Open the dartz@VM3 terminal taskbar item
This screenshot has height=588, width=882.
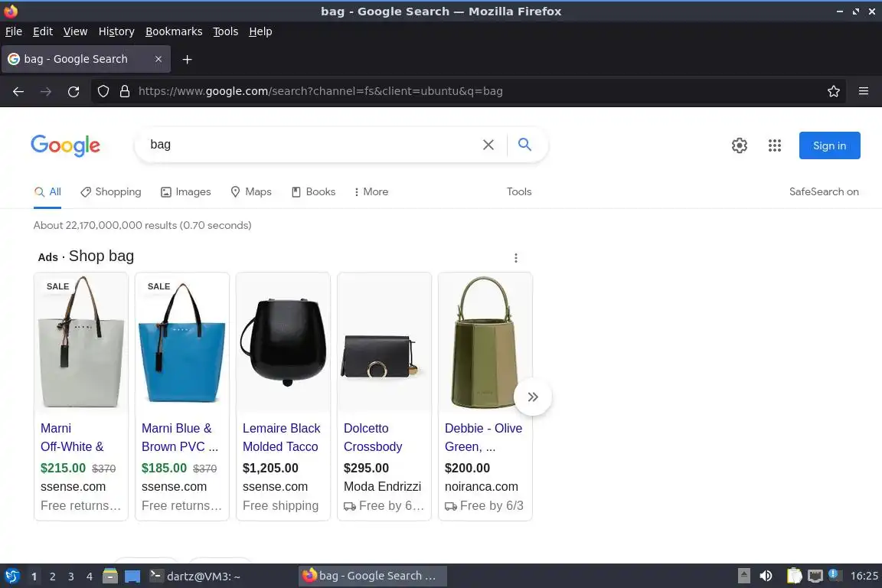pyautogui.click(x=195, y=577)
